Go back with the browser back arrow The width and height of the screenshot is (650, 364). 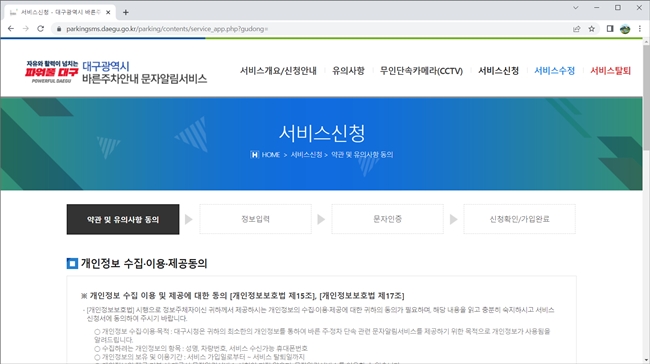click(x=11, y=29)
